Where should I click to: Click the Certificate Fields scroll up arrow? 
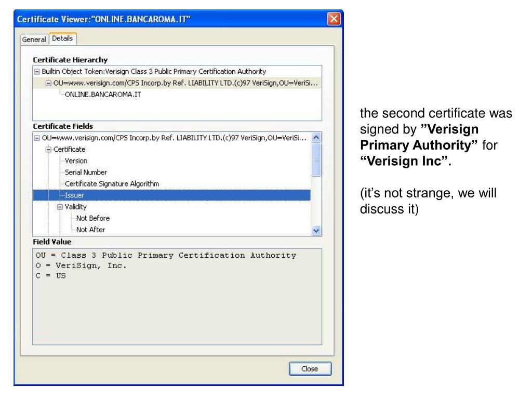point(316,137)
